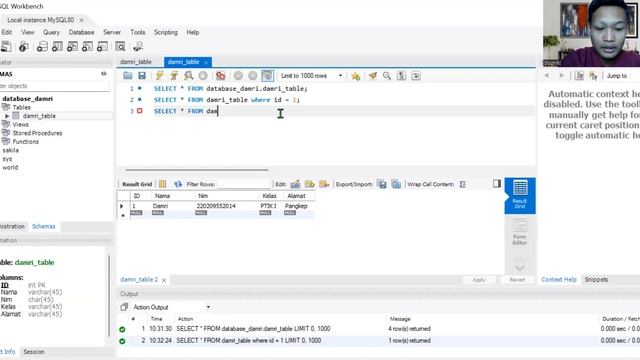640x360 pixels.
Task: Click the filter objects search field
Action: (54, 86)
